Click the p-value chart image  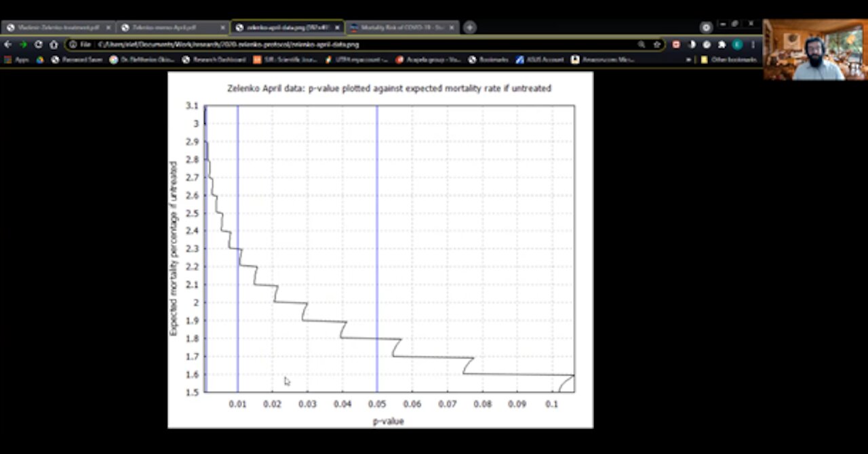(380, 250)
